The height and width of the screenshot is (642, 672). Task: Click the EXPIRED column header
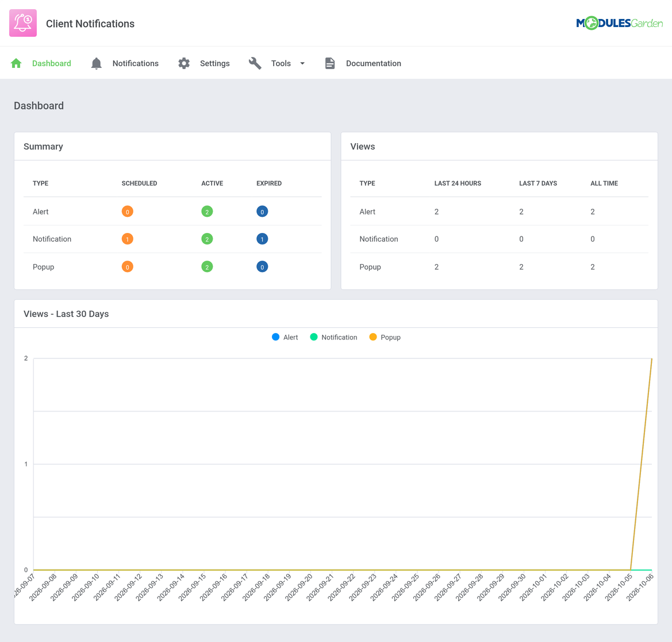point(269,183)
